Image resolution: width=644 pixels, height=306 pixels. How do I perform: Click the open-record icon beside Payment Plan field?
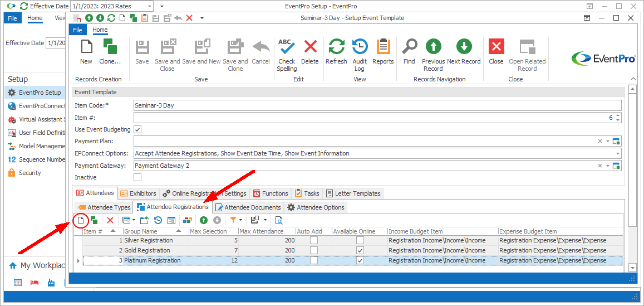point(616,141)
